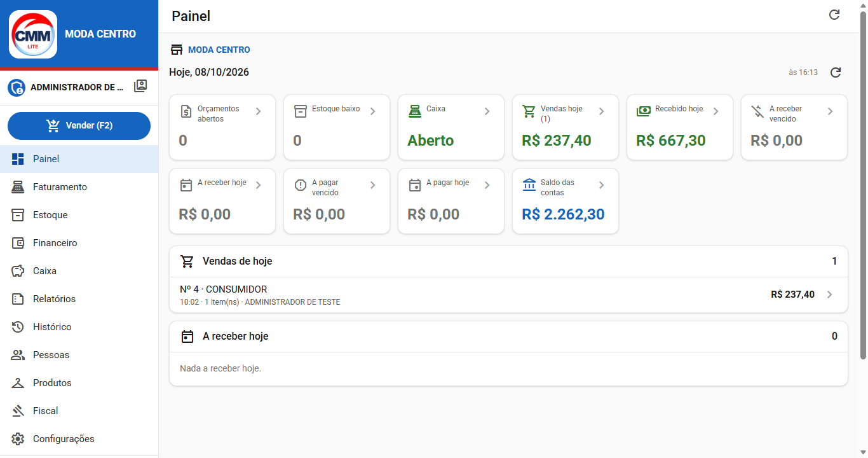The image size is (868, 458).
Task: Click the A receber hoje calendar card icon
Action: pos(186,185)
